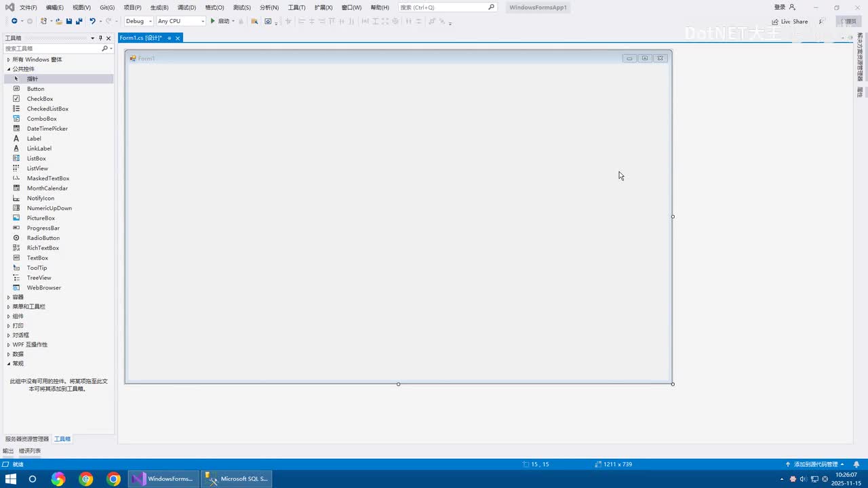868x488 pixels.
Task: Select the PictureBox control
Action: click(x=58, y=218)
